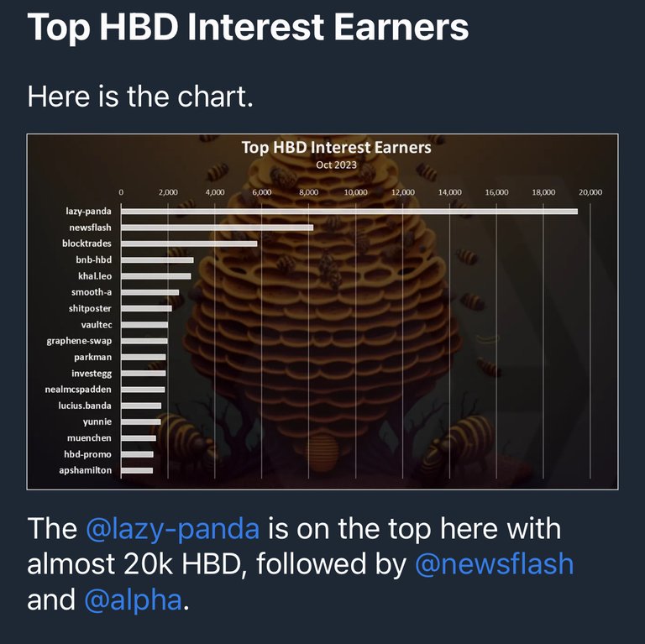Image resolution: width=645 pixels, height=644 pixels.
Task: Click the Top HBD Interest Earners heading
Action: (248, 27)
